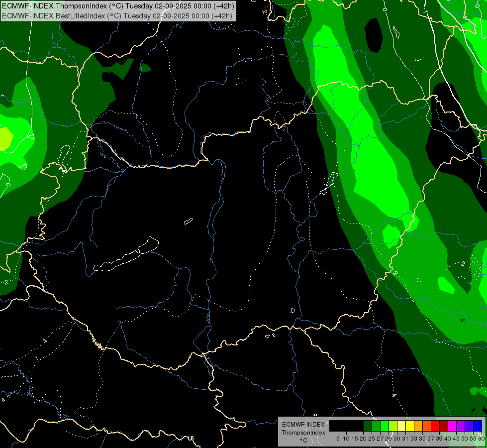Click the ThompsonIndex title line at top
The image size is (487, 448).
[118, 5]
